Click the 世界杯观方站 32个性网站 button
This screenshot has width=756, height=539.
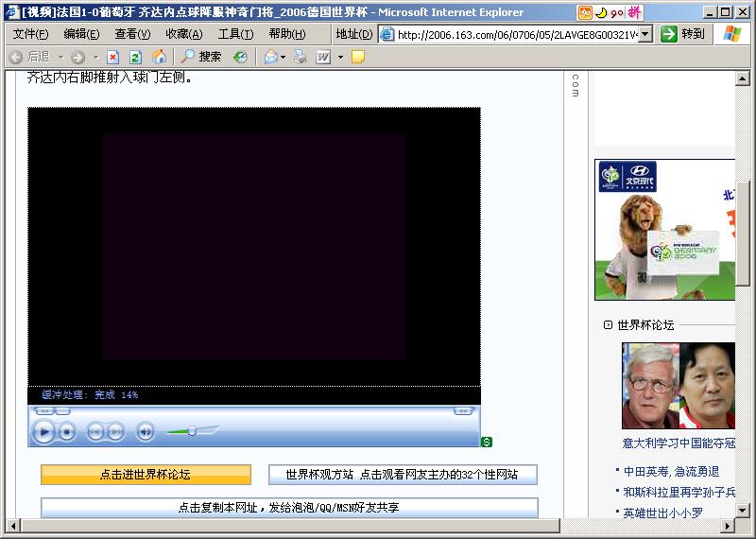coord(403,475)
